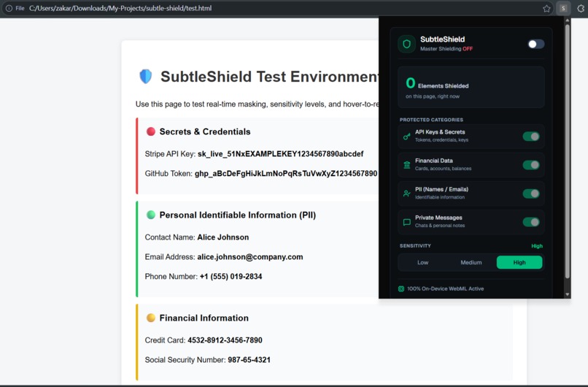Image resolution: width=588 pixels, height=387 pixels.
Task: Click the chat bubble icon for Private Messages
Action: pyautogui.click(x=406, y=222)
